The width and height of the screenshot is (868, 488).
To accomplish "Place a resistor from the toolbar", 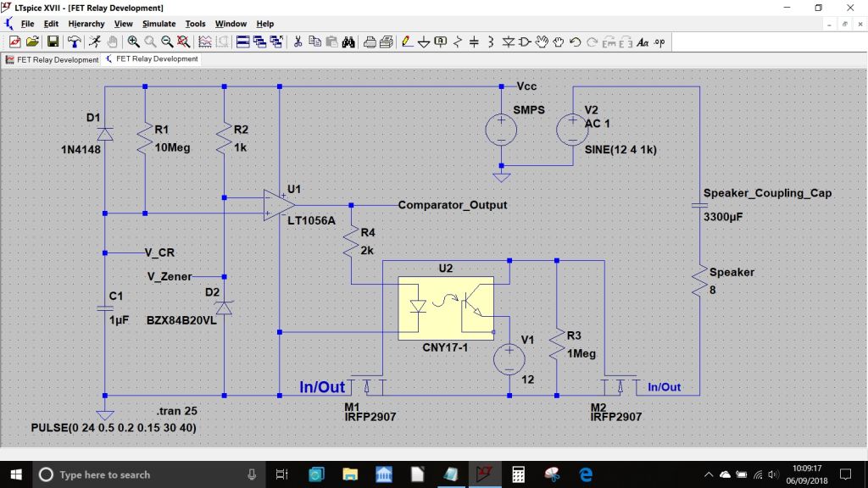I will (x=457, y=42).
